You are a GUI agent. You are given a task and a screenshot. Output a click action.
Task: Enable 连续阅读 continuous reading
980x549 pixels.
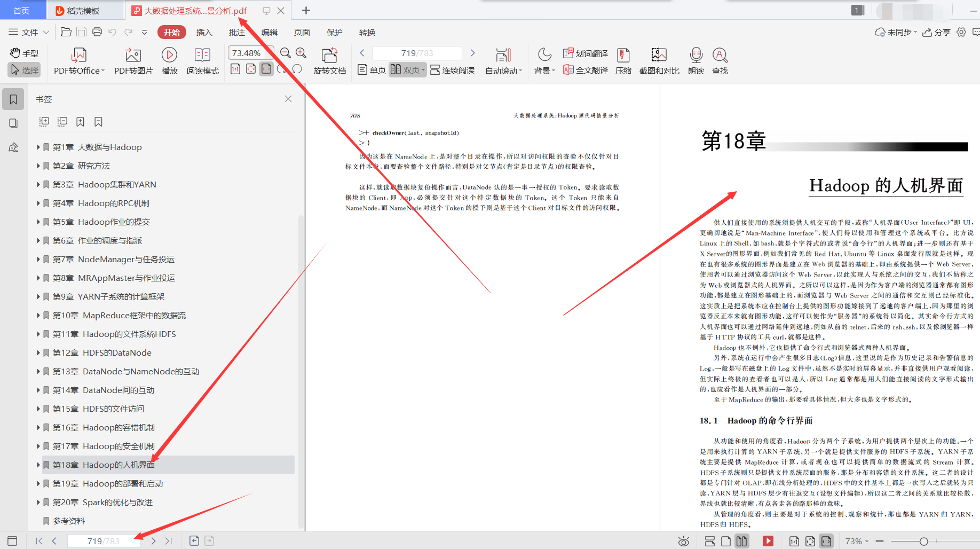(x=452, y=70)
